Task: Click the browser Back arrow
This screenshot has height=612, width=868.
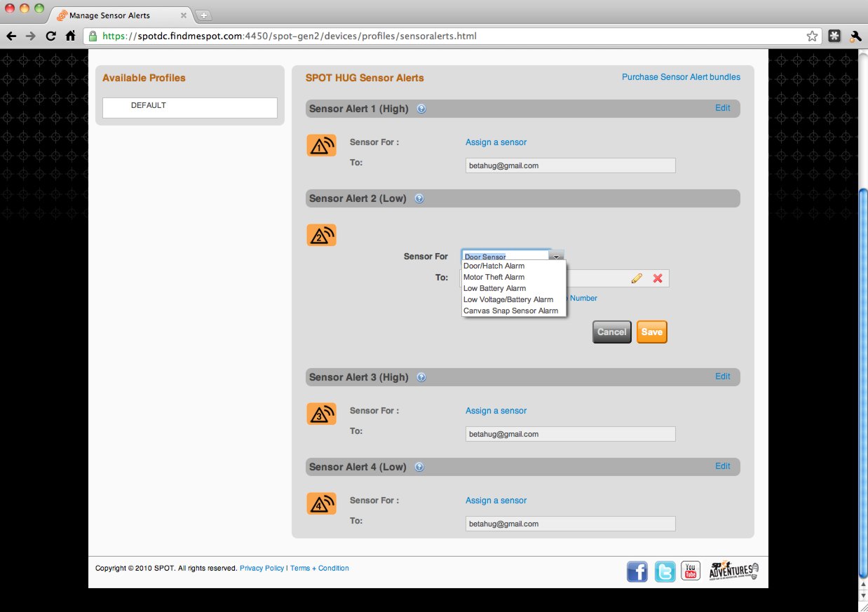Action: tap(11, 36)
